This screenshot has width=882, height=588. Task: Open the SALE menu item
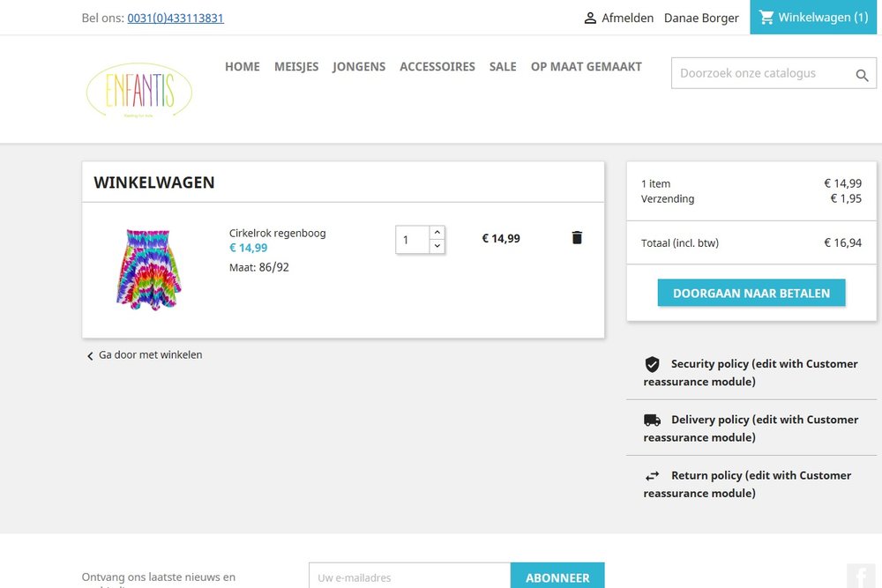click(x=503, y=66)
